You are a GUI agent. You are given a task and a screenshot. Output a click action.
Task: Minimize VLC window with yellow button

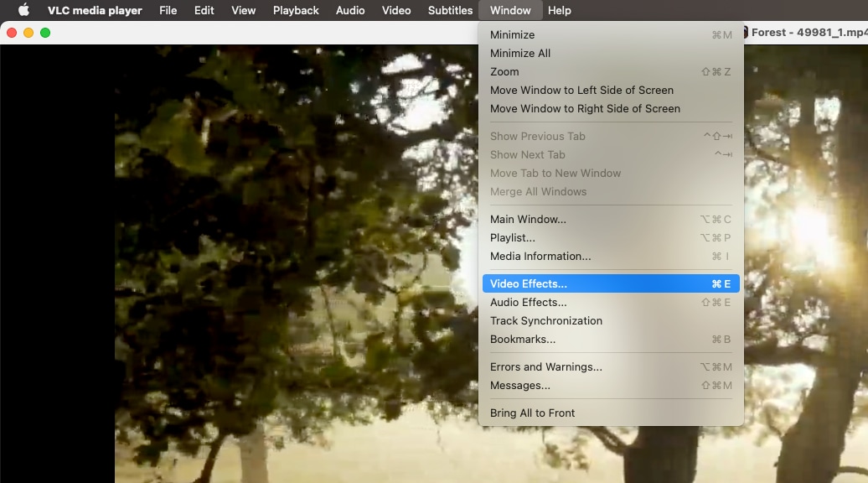(x=28, y=33)
